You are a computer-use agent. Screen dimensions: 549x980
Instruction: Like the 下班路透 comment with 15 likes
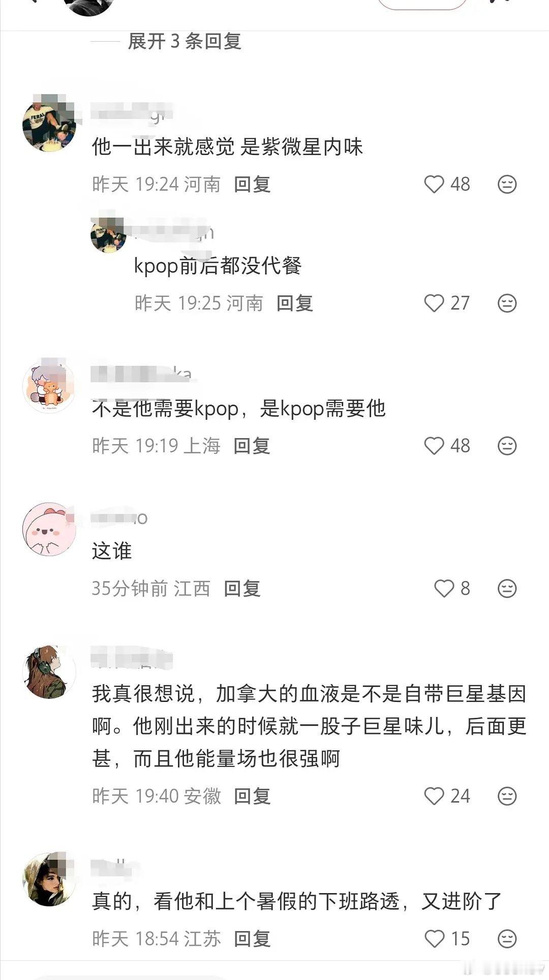pos(434,939)
